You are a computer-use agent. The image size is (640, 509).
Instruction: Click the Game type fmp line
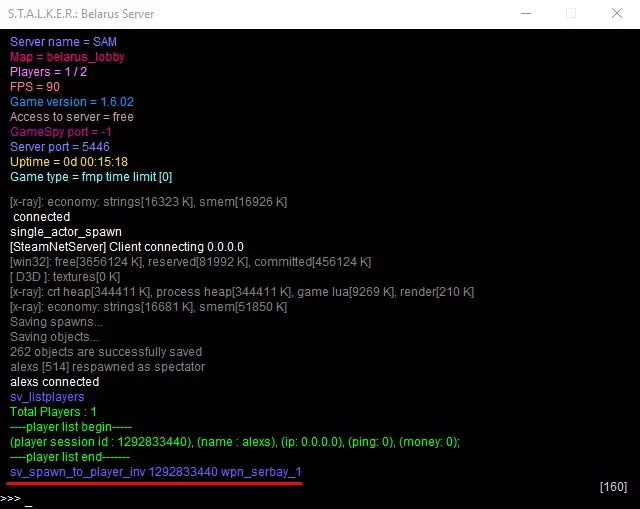click(x=91, y=177)
